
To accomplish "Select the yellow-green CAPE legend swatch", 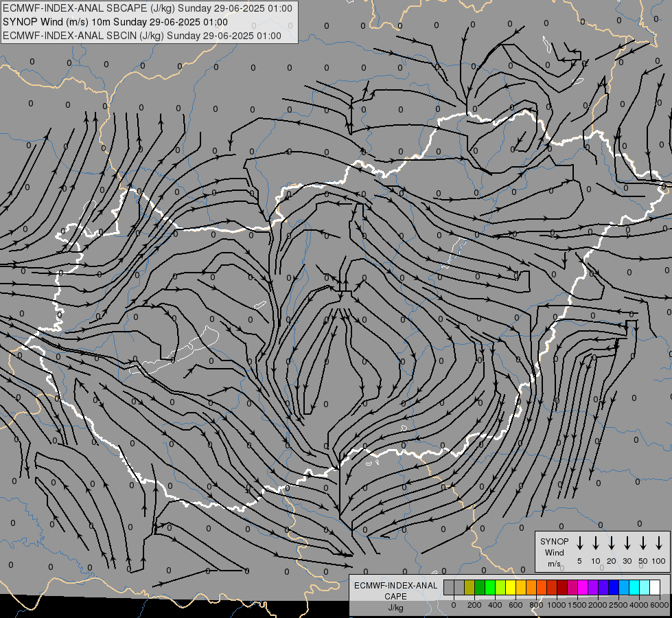I will (500, 587).
